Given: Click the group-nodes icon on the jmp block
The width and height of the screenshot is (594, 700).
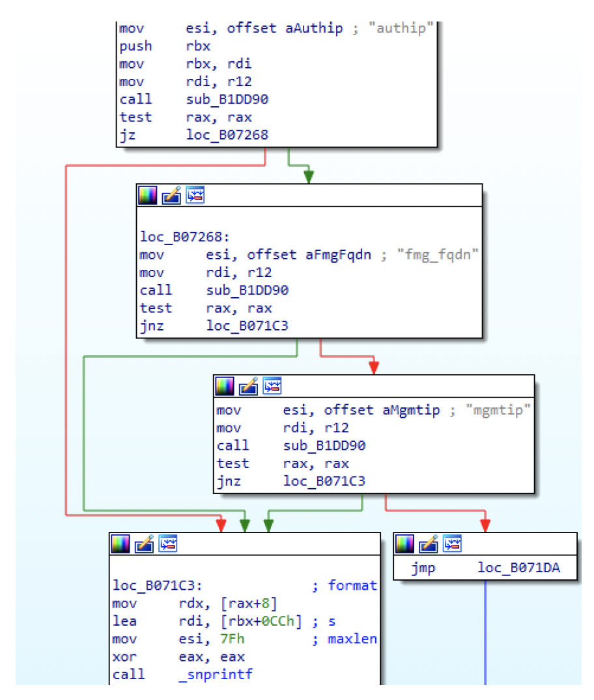Looking at the screenshot, I should tap(452, 544).
